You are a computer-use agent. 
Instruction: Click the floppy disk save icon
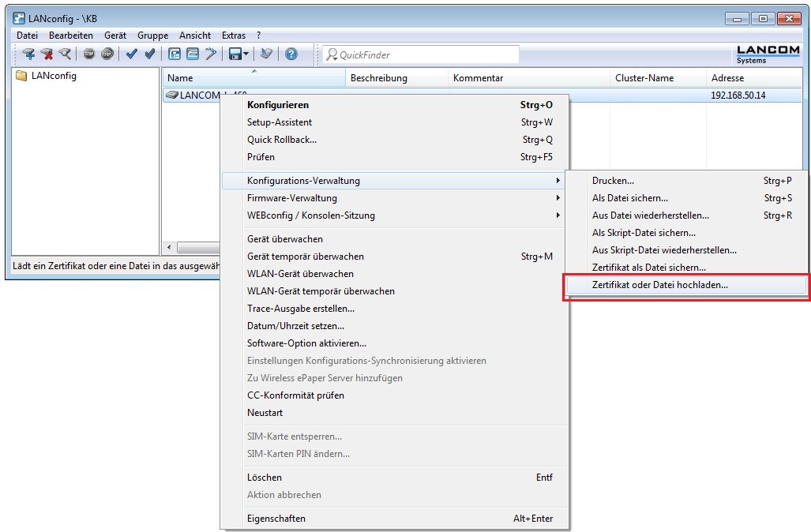click(x=235, y=54)
